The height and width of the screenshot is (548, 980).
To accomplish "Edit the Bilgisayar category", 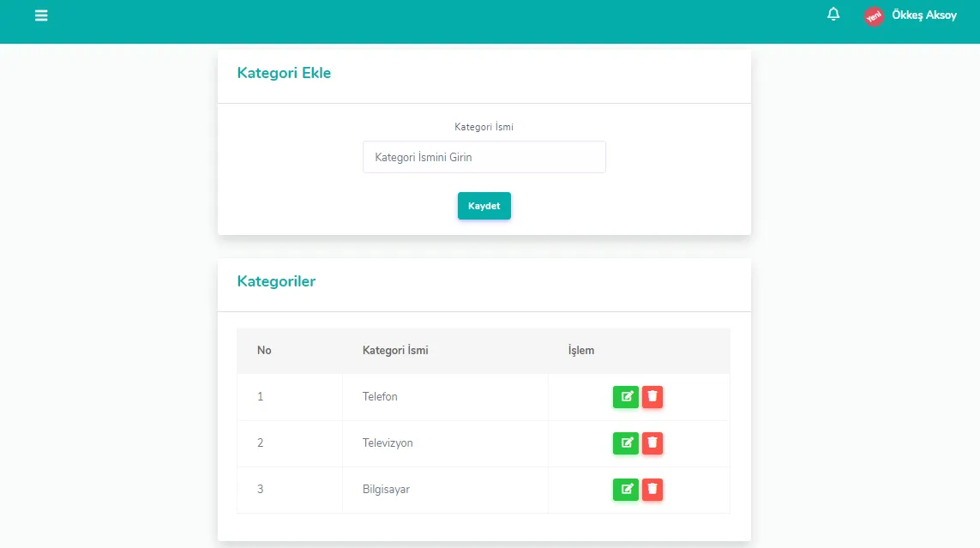I will point(626,490).
